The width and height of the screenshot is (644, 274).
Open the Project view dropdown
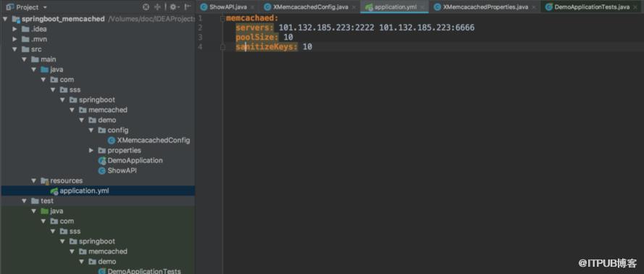pos(45,7)
